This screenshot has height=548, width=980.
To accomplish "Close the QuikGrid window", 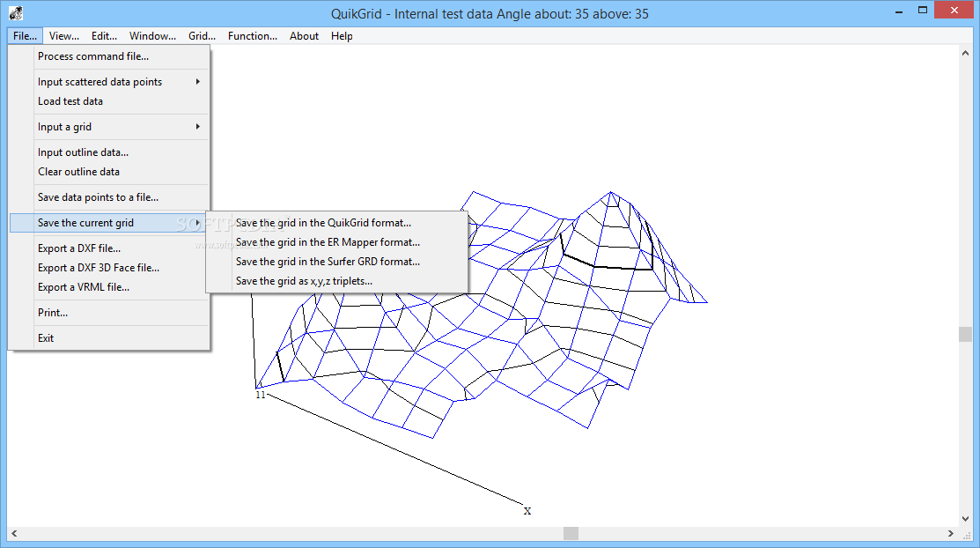I will (954, 10).
